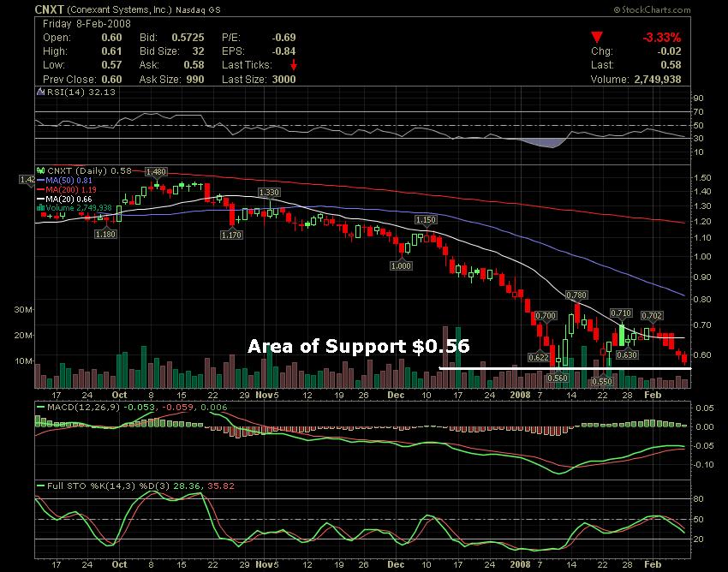Viewport: 728px width, 572px height.
Task: Click the date Friday 8-Feb-2008
Action: click(x=87, y=24)
